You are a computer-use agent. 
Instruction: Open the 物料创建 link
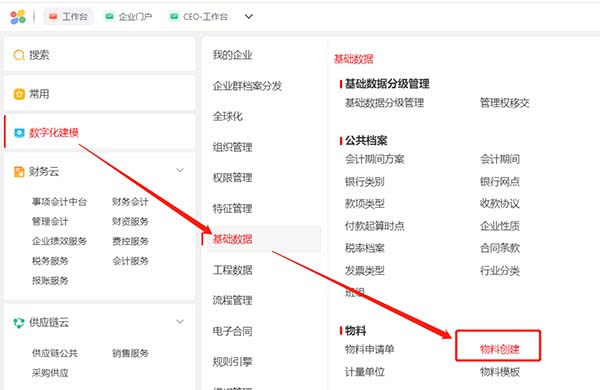[500, 349]
